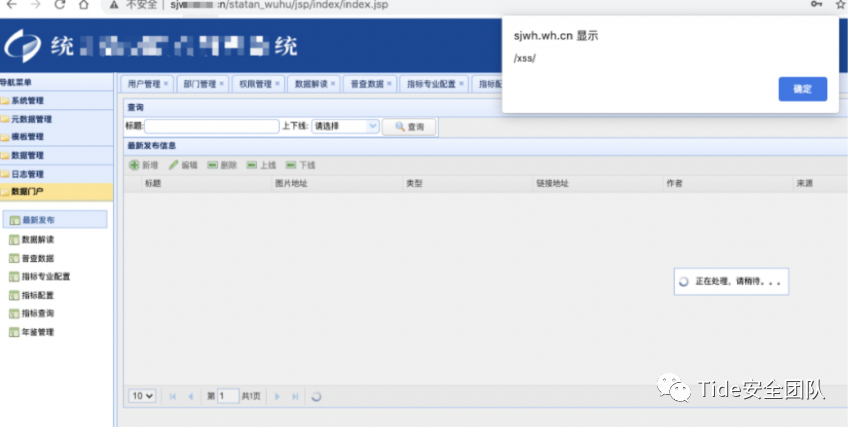
Task: Expand 模板管理 folder in navigation menu
Action: click(57, 137)
